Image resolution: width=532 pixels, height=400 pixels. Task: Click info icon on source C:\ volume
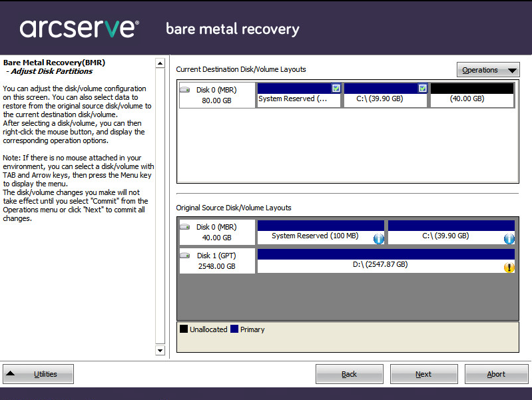click(509, 239)
